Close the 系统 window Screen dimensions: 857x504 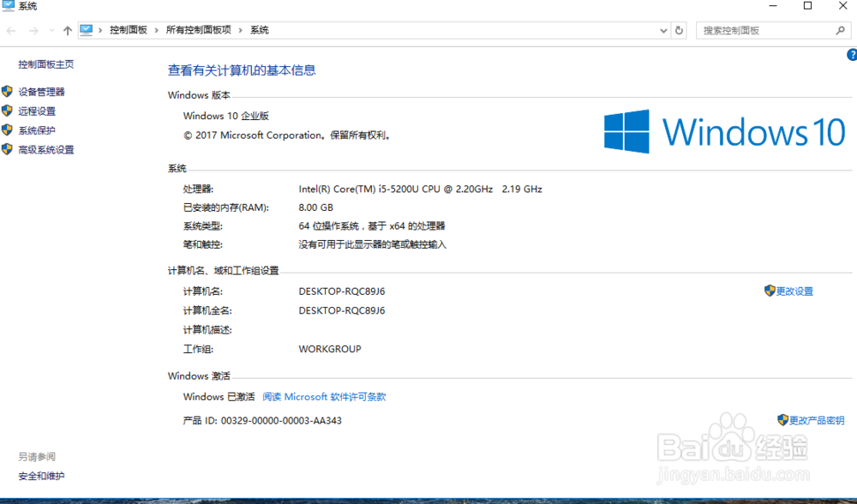click(x=842, y=6)
